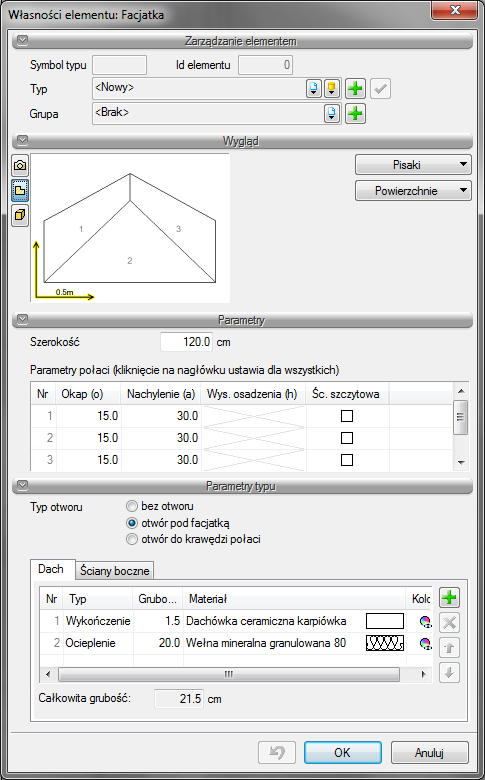This screenshot has height=780, width=485.
Task: Click the dormer roof preview drawing
Action: [x=130, y=228]
